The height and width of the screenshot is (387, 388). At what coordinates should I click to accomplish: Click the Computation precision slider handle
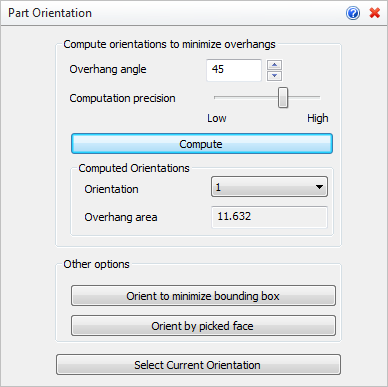[x=283, y=98]
